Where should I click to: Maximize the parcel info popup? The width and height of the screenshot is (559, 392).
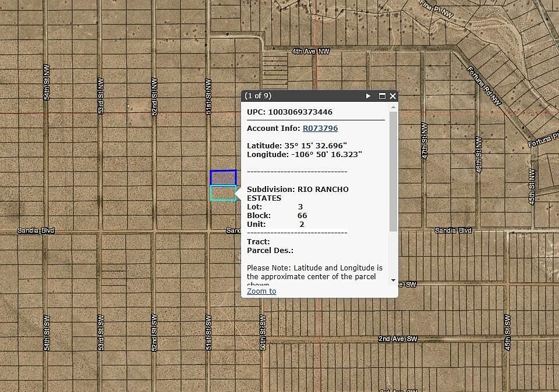point(383,96)
